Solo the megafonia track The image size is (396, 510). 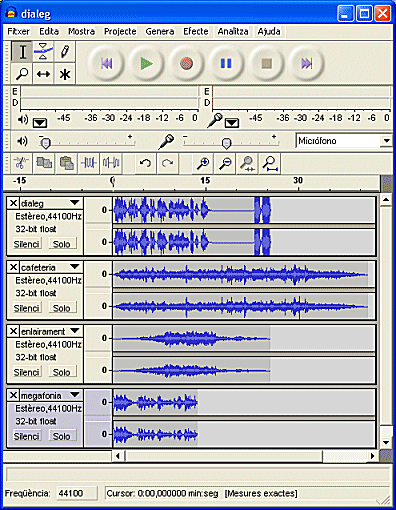click(62, 436)
